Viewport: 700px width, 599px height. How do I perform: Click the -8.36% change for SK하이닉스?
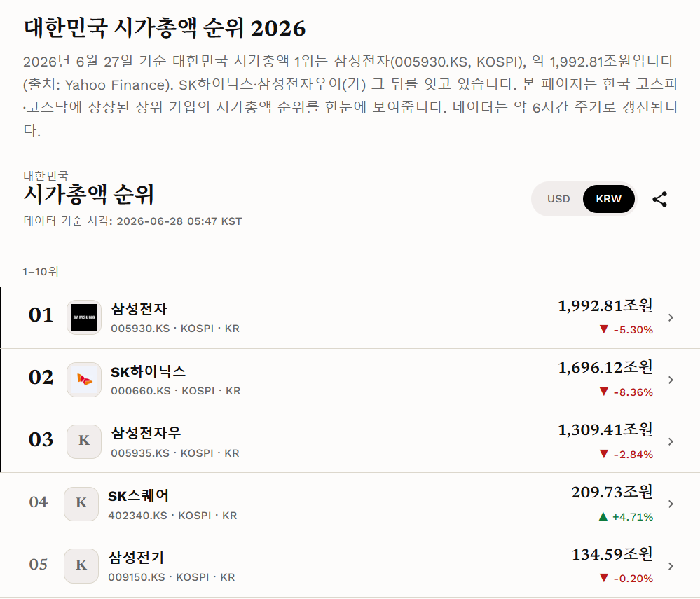[626, 392]
